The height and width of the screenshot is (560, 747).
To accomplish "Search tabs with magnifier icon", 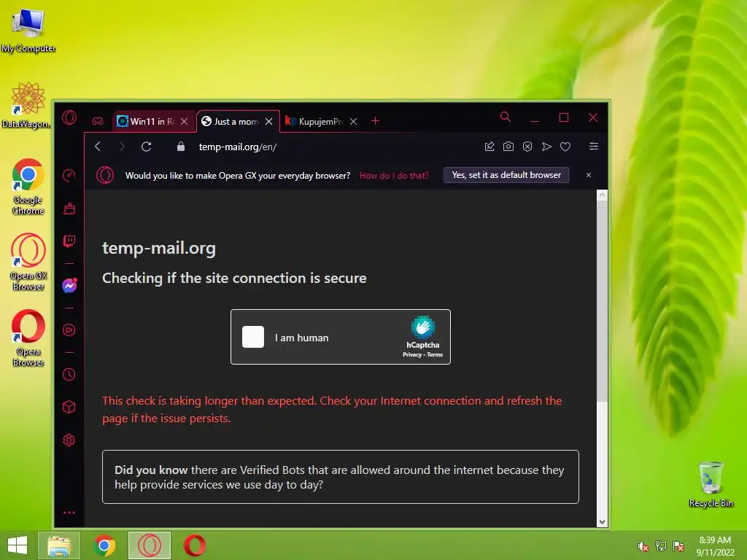I will 506,117.
